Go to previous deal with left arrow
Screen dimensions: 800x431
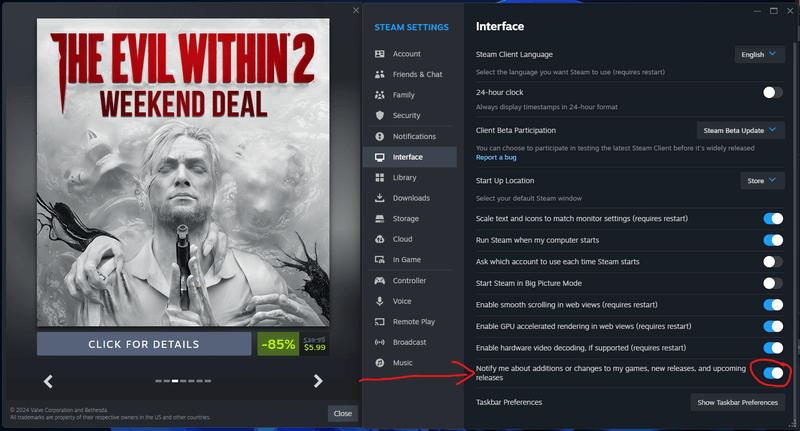click(x=48, y=381)
